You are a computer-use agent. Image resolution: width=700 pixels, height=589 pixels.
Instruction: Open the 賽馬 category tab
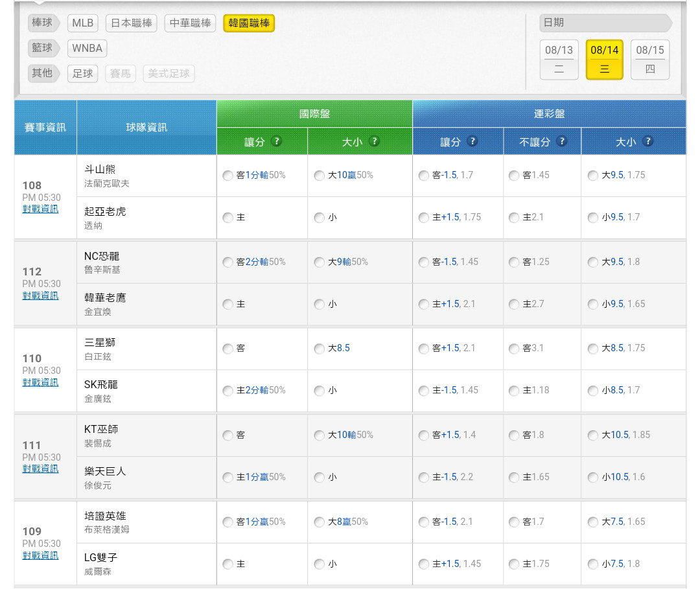coord(121,73)
